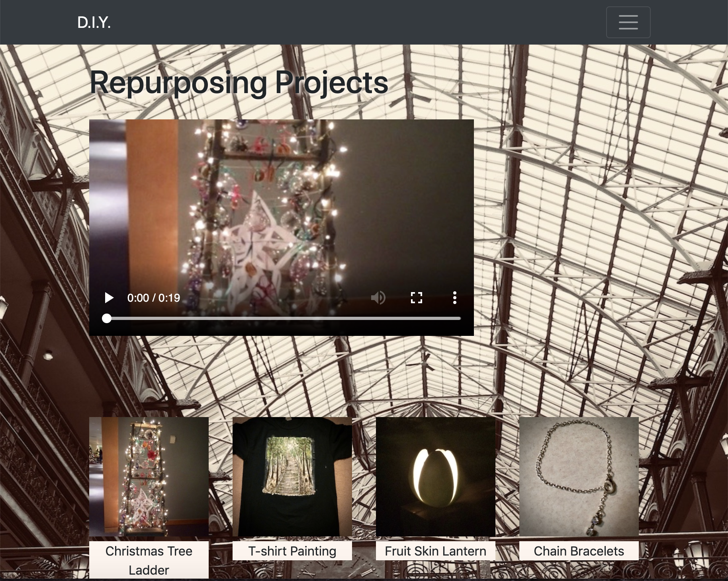This screenshot has height=581, width=728.
Task: Open the T-shirt painting thumbnail image
Action: pyautogui.click(x=292, y=477)
